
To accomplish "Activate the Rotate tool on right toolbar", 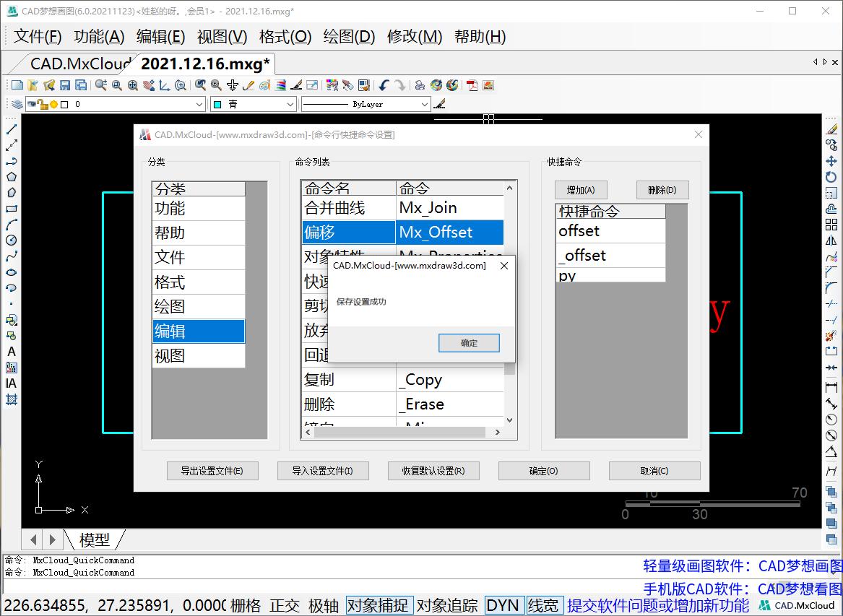I will pyautogui.click(x=831, y=177).
